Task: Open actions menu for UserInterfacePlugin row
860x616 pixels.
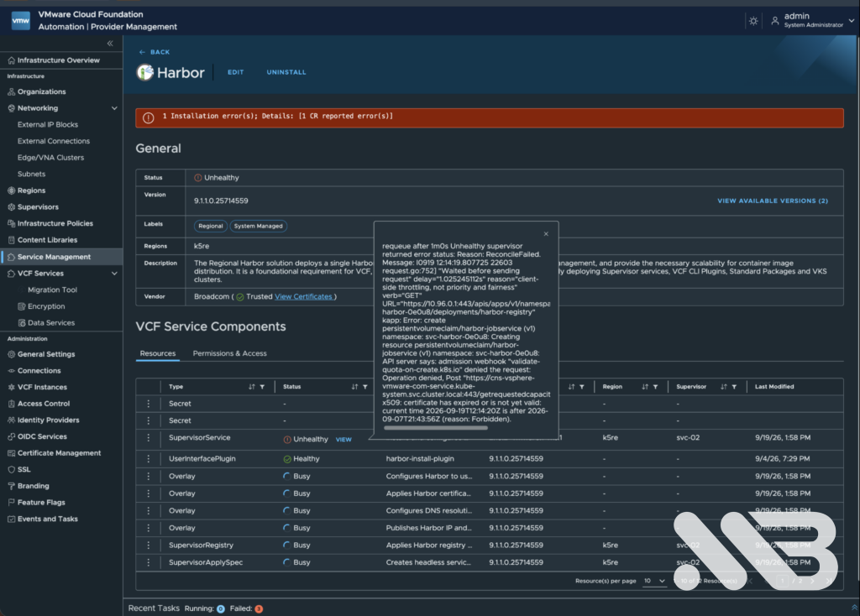Action: (148, 459)
